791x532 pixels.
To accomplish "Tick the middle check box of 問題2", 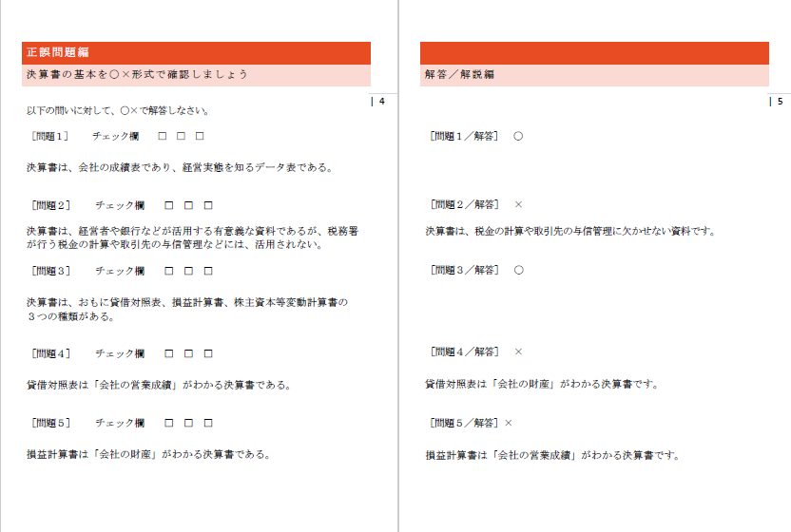I will point(188,205).
